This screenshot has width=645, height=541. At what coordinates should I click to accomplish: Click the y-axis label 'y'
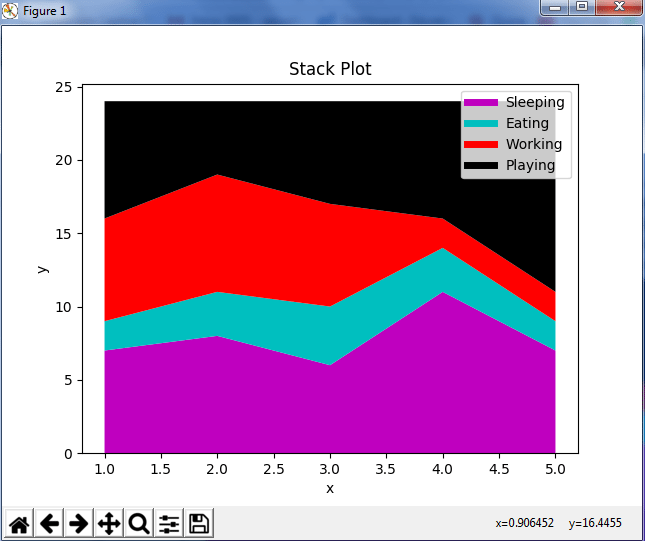click(42, 269)
